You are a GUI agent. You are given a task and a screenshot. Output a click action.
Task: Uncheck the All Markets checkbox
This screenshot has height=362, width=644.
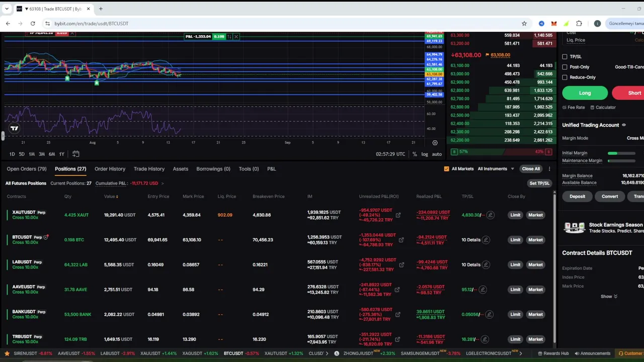446,169
